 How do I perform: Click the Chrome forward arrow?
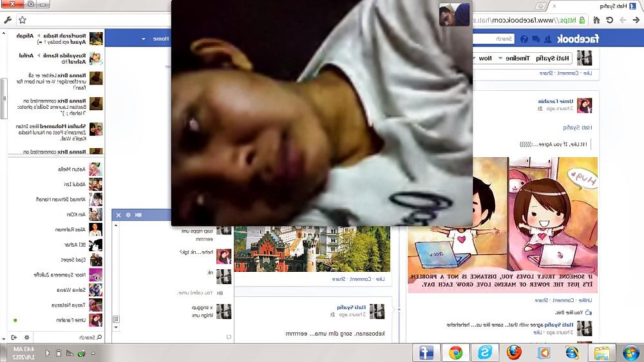(x=623, y=20)
